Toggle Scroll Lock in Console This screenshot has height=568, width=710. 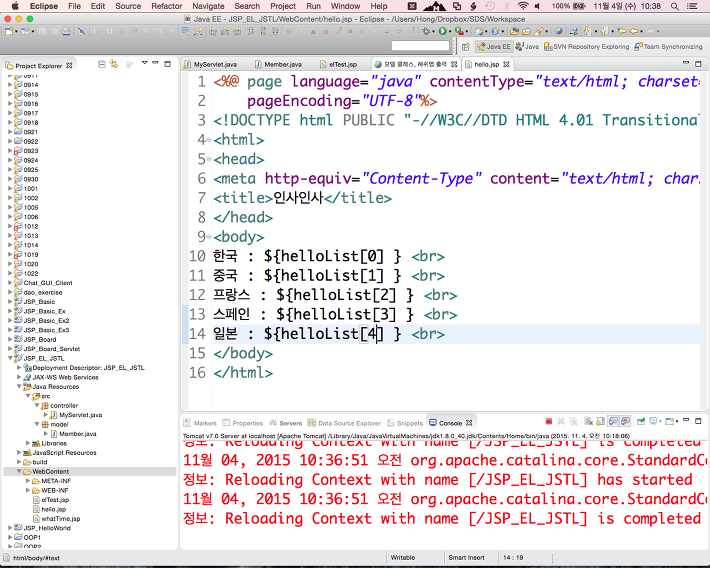point(600,422)
